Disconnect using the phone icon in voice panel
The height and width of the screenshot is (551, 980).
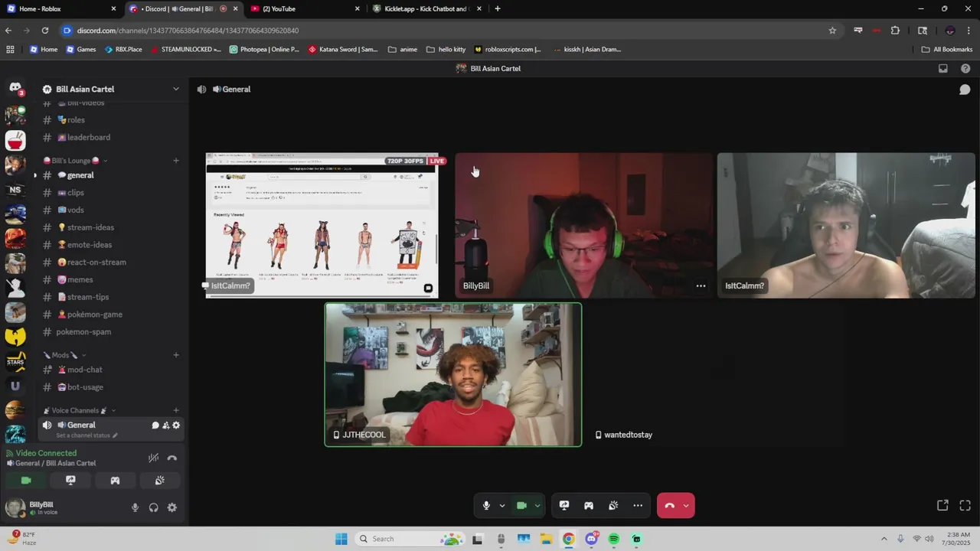(171, 458)
